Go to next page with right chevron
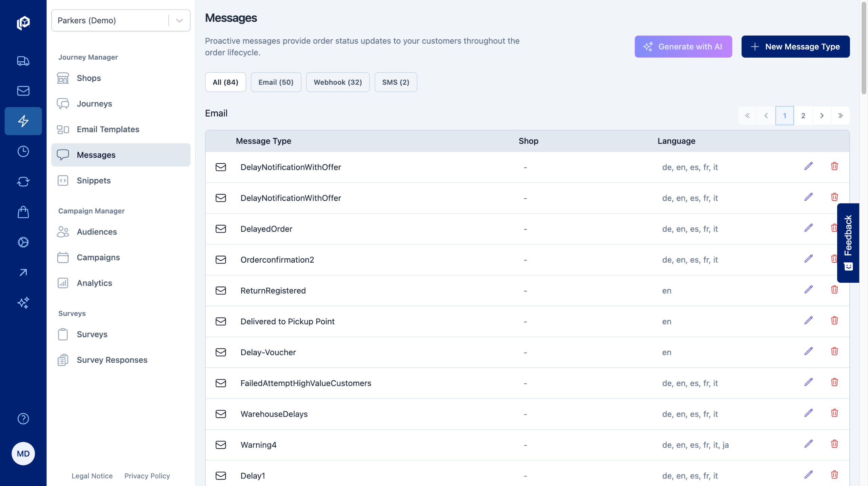The height and width of the screenshot is (486, 868). tap(822, 116)
